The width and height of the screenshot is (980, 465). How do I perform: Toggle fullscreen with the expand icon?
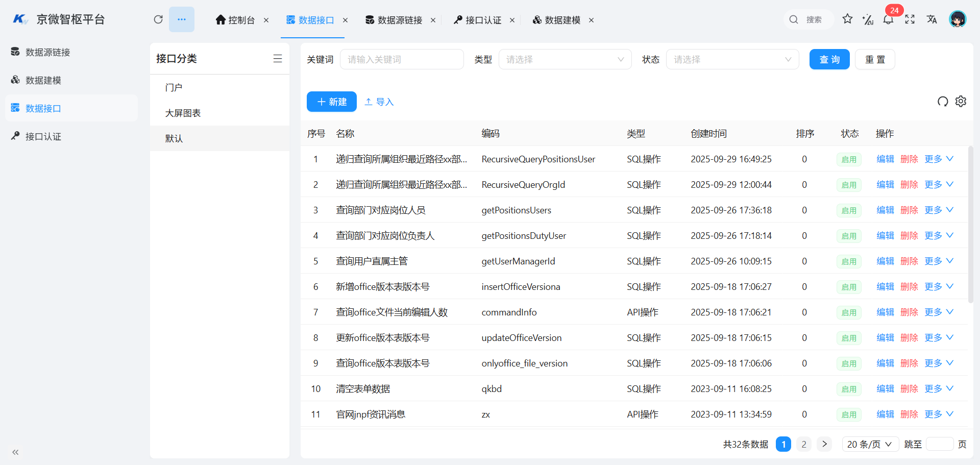click(x=910, y=19)
